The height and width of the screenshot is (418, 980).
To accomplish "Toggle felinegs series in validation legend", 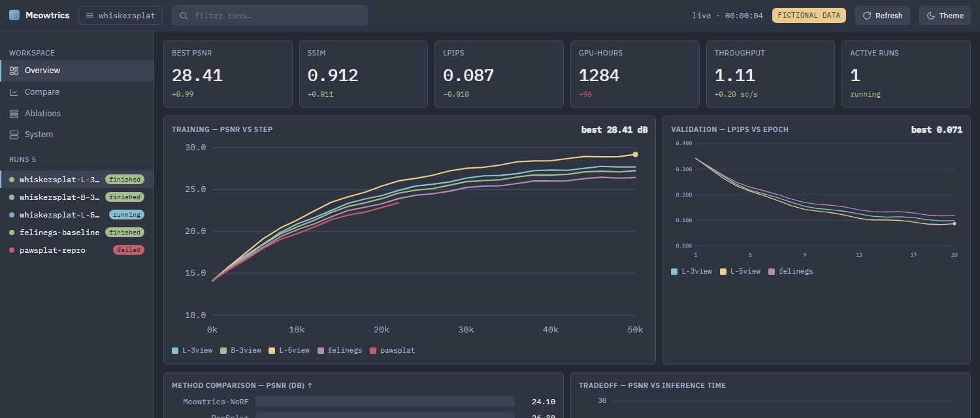I will [791, 271].
